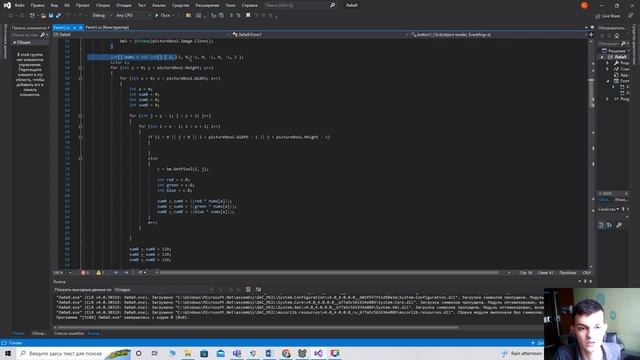
Task: Open the Any CPU platform dropdown
Action: pyautogui.click(x=133, y=16)
